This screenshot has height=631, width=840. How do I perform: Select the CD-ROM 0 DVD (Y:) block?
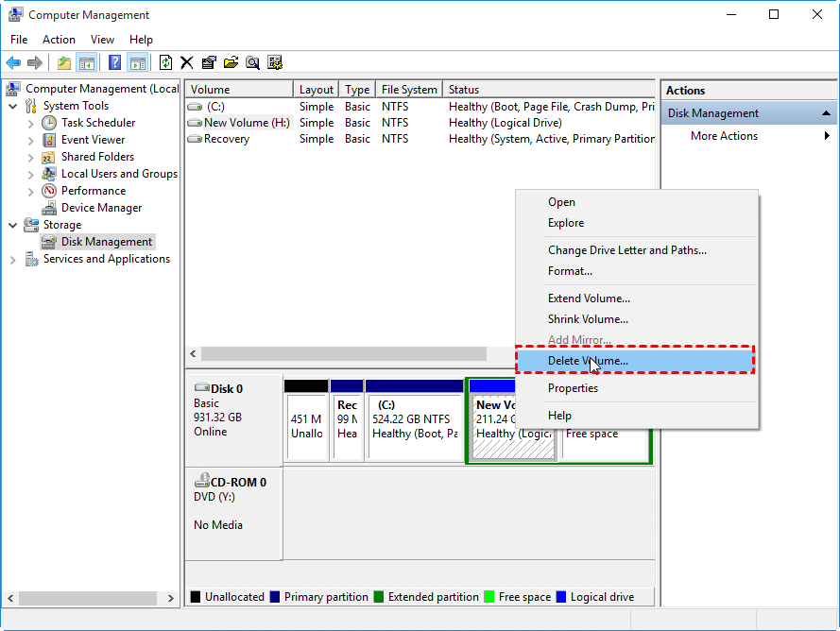coord(233,514)
